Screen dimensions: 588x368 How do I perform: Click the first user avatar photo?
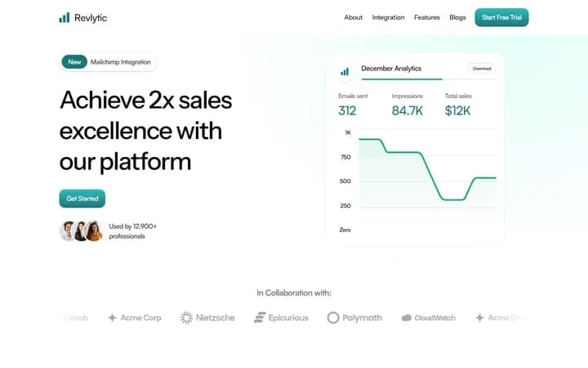pos(67,231)
